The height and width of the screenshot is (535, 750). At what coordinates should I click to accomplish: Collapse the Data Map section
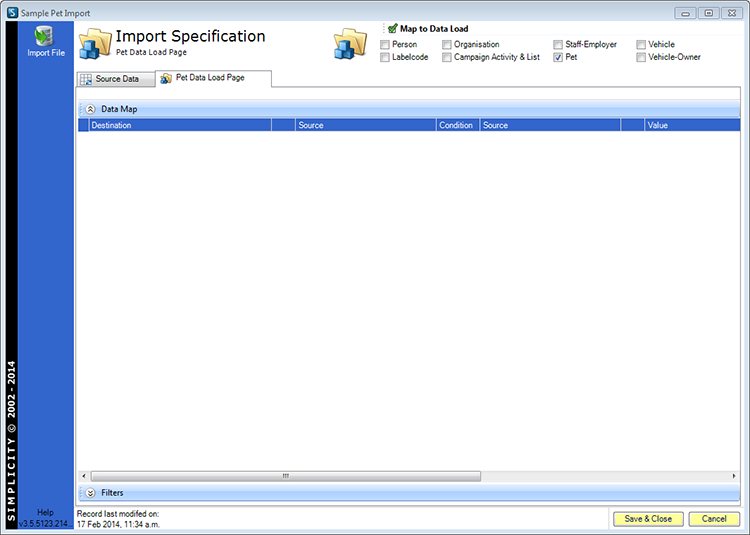[90, 109]
